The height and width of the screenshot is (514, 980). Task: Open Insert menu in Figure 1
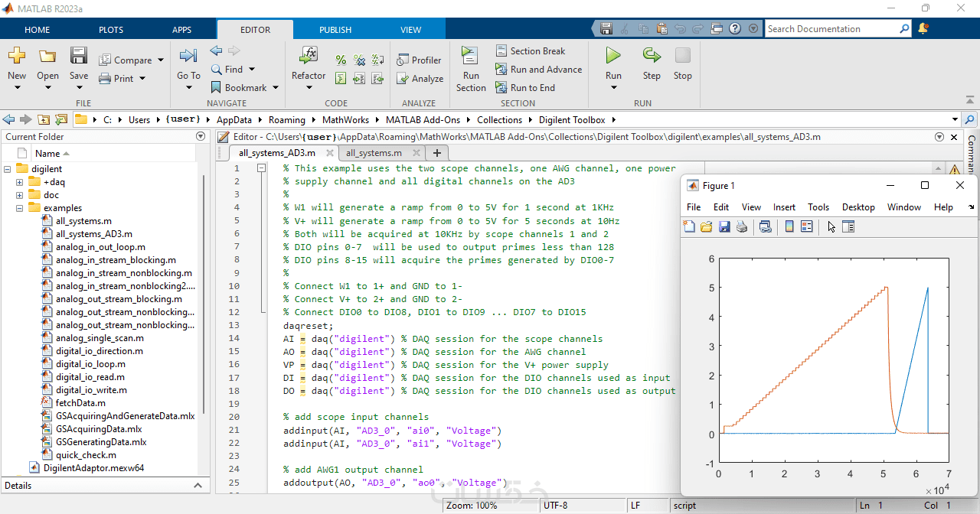[x=784, y=207]
